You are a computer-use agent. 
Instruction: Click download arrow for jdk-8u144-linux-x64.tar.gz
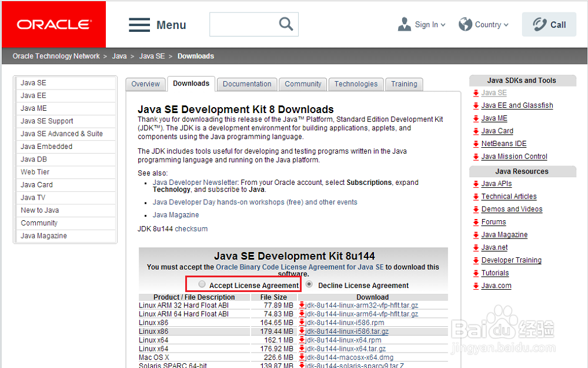(x=302, y=349)
